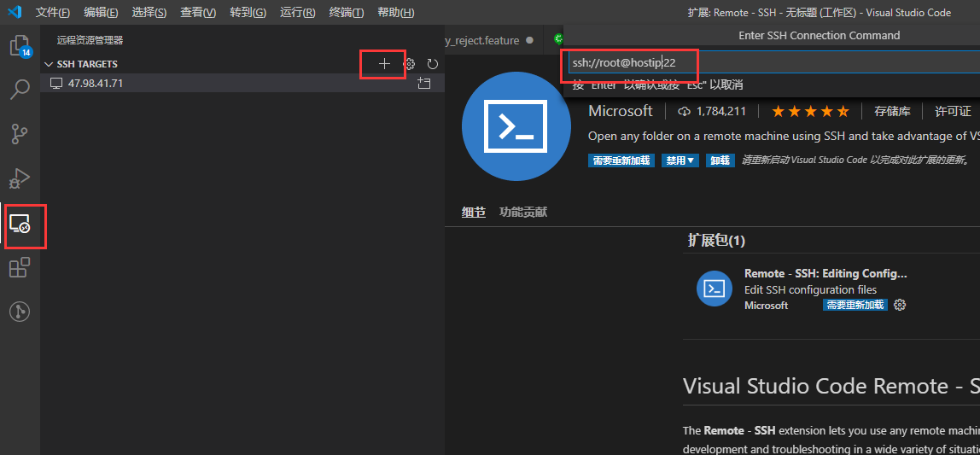Click the 卸载 button
This screenshot has width=980, height=455.
click(x=720, y=160)
